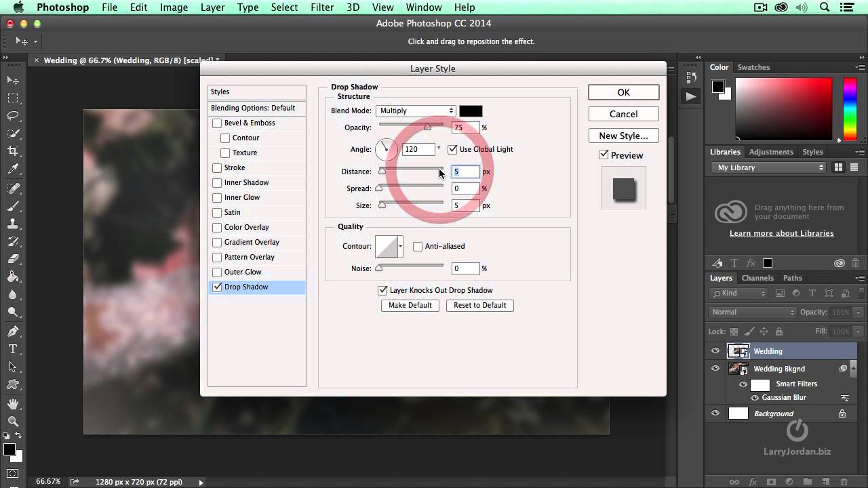
Task: Select the Paint Bucket tool
Action: click(13, 277)
